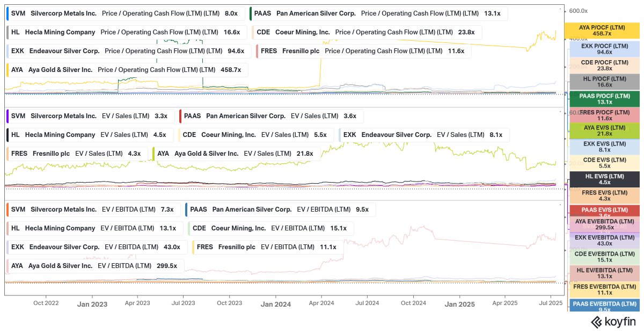644x333 pixels.
Task: Click black color bar of HL EV / Sales legend
Action: coord(7,134)
